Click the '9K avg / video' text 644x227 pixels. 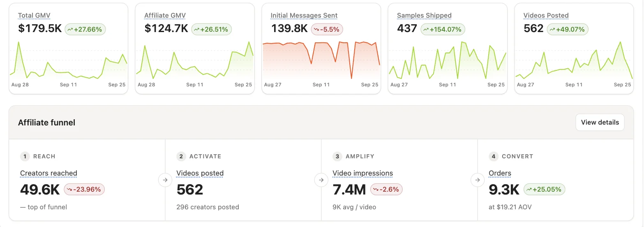(x=354, y=207)
